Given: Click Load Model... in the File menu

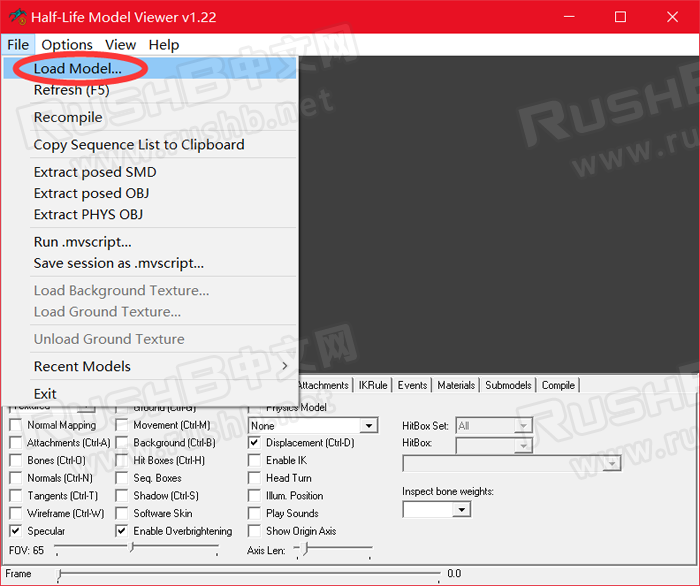Looking at the screenshot, I should tap(77, 68).
